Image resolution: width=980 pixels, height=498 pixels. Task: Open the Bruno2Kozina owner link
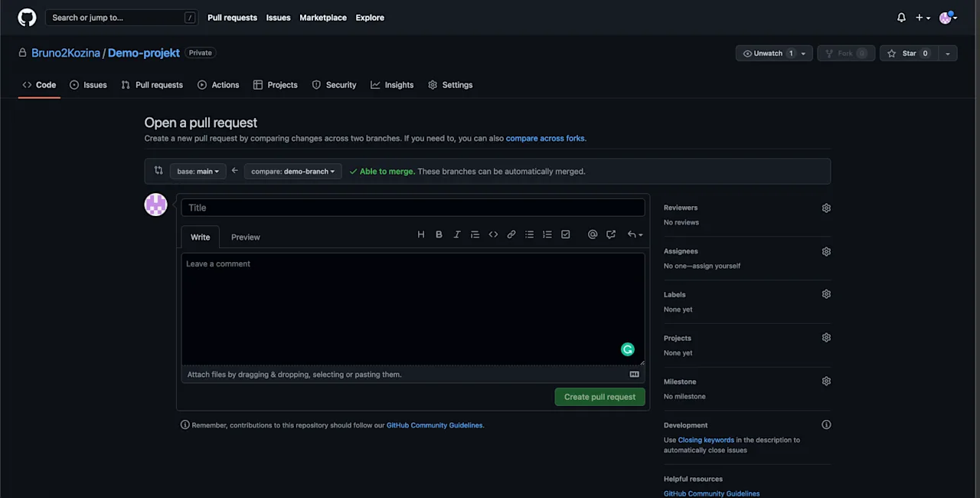click(x=66, y=53)
